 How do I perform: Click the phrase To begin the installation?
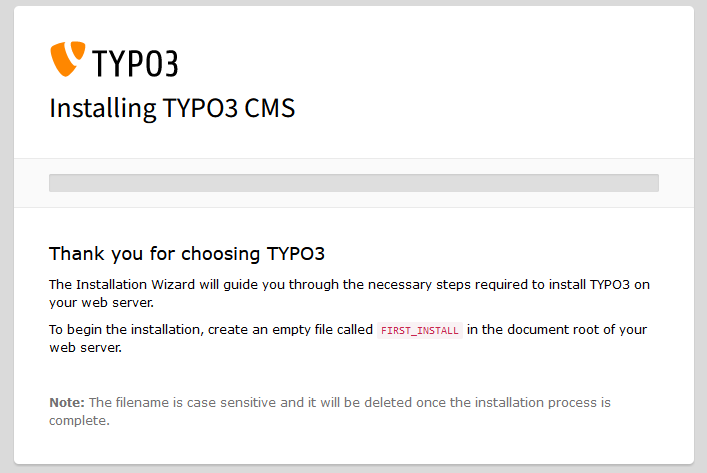(x=129, y=330)
